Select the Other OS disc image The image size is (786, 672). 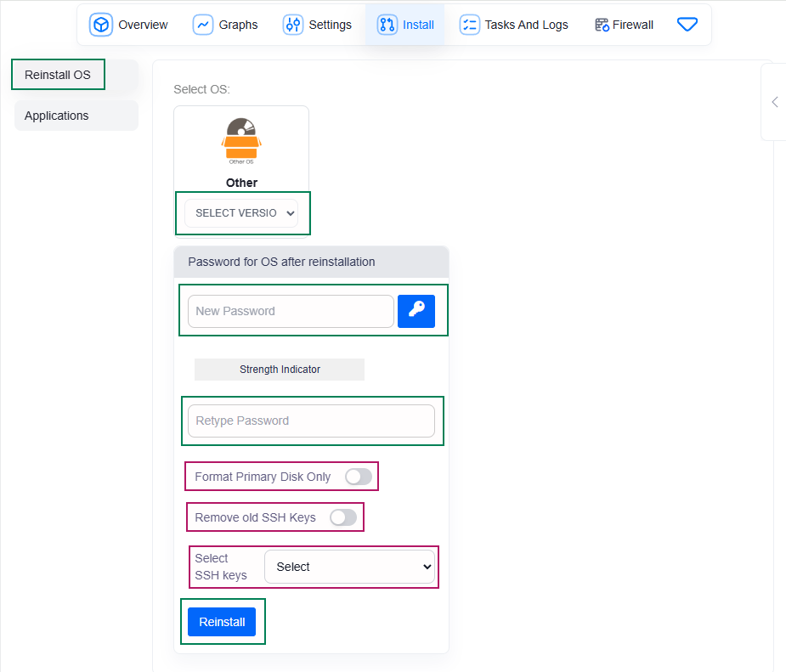241,141
